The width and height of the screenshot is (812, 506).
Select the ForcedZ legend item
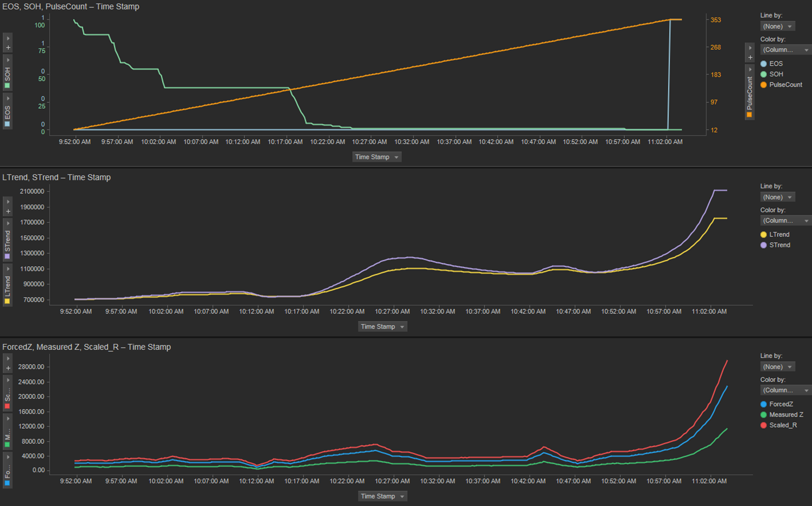777,404
